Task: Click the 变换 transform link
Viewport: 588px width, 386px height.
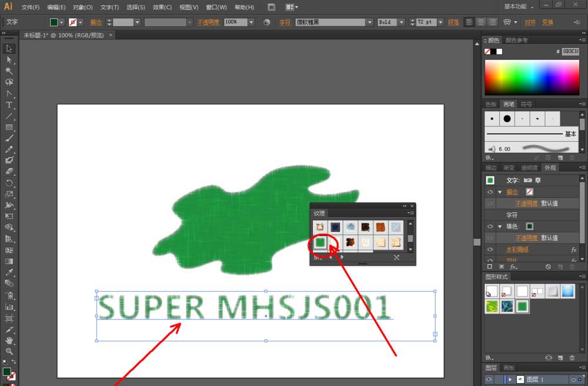Action: click(x=547, y=22)
